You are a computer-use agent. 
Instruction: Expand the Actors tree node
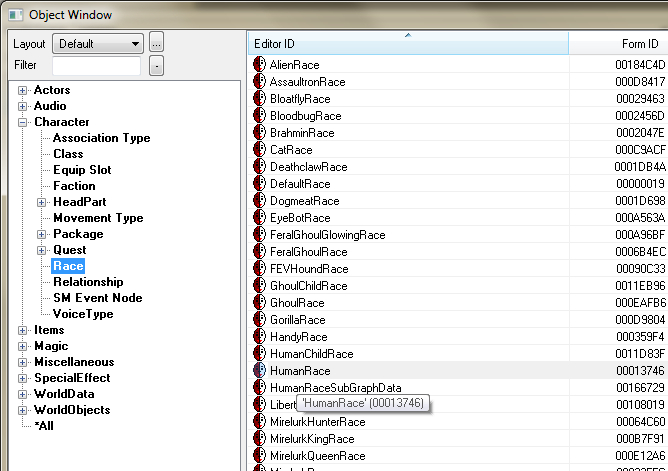pos(23,90)
